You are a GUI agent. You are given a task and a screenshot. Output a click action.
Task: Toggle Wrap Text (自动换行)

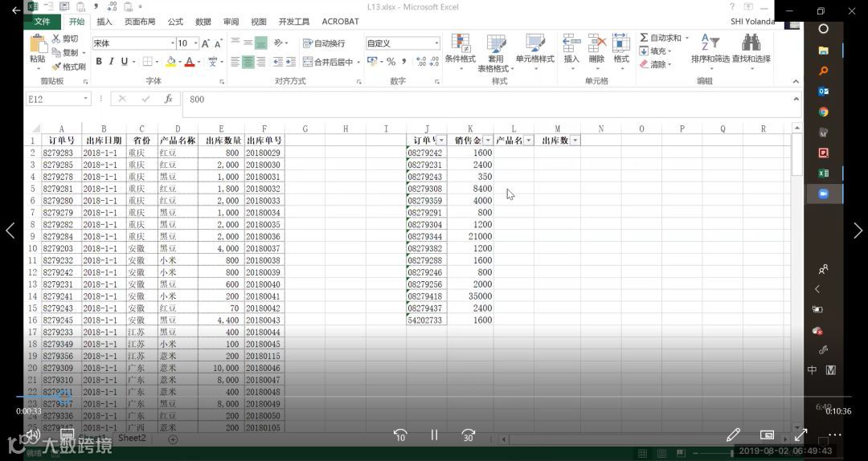tap(324, 43)
